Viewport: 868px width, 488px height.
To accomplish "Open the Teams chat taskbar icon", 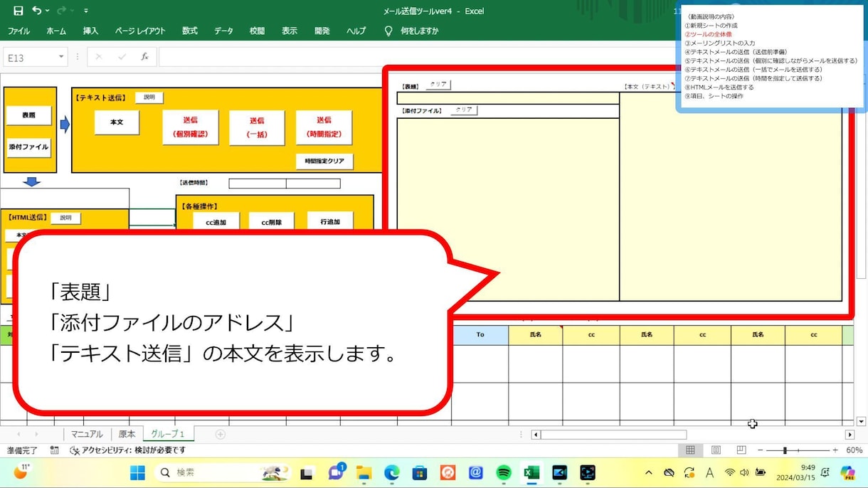I will click(336, 472).
